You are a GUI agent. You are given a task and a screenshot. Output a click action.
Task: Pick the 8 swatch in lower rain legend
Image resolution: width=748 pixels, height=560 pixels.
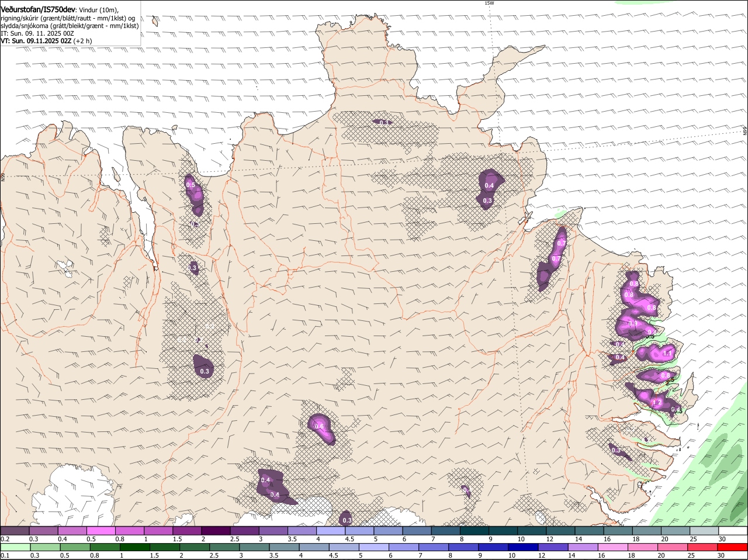click(463, 548)
